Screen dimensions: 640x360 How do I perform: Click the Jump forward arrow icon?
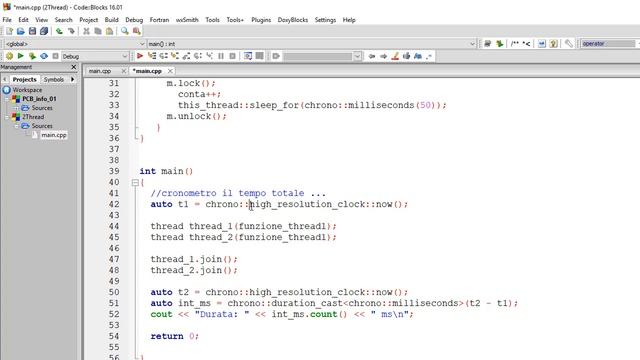coord(383,56)
